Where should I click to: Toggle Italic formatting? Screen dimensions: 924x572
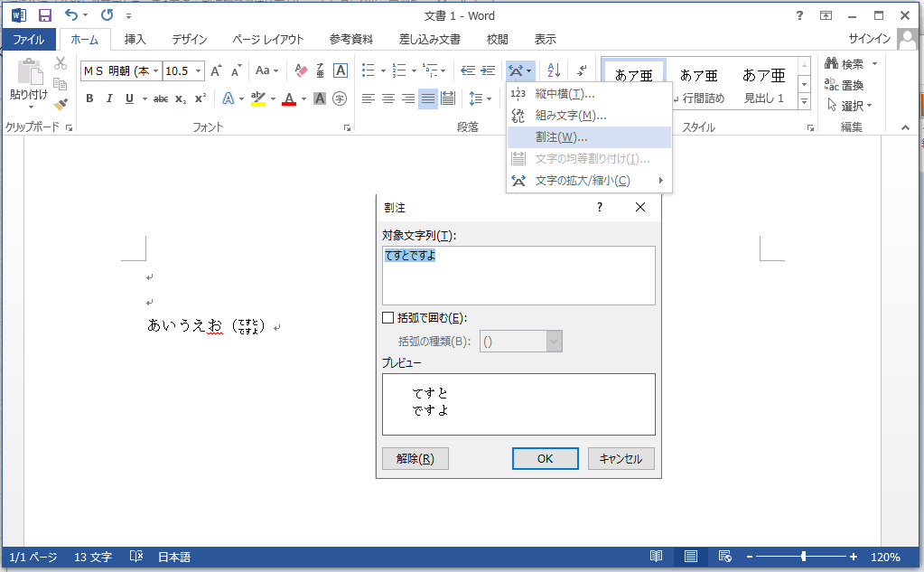click(109, 98)
